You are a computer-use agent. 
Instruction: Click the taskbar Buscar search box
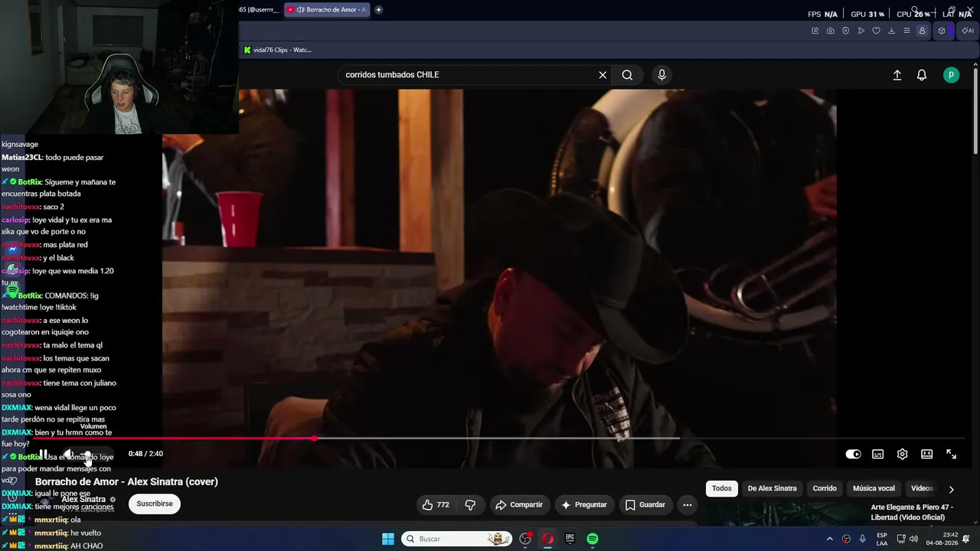(x=456, y=539)
